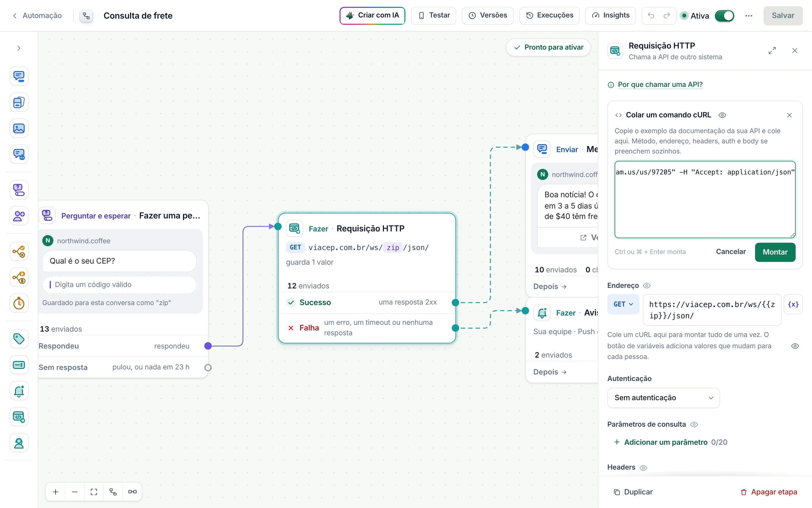Expand the Requisição HTTP panel to full size
Image resolution: width=812 pixels, height=508 pixels.
point(772,51)
